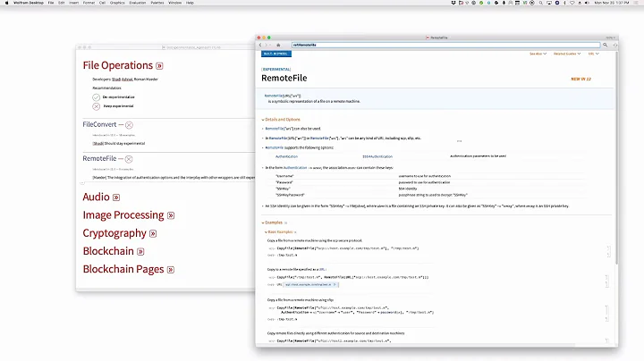644x361 pixels.
Task: Open the Format menu
Action: click(x=89, y=3)
